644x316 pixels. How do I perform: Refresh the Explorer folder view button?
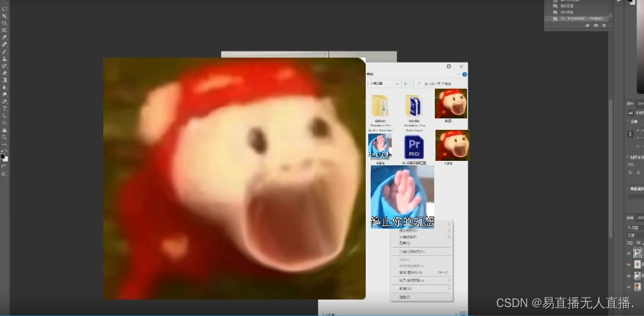406,84
